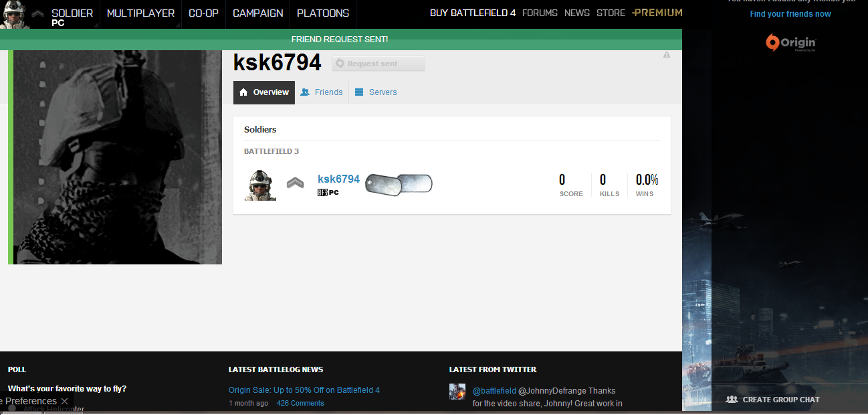The height and width of the screenshot is (415, 868).
Task: Click the Find your friends now link
Action: click(790, 14)
